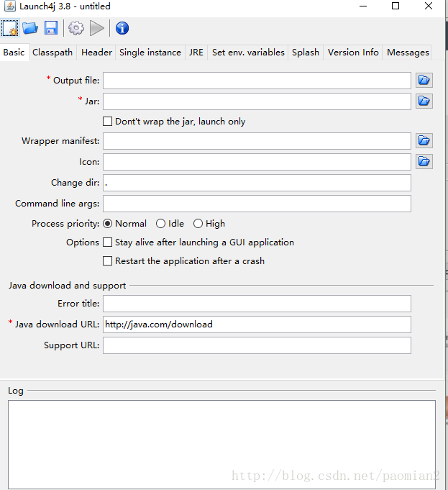
Task: Save the configuration with the floppy disk icon
Action: click(x=51, y=28)
